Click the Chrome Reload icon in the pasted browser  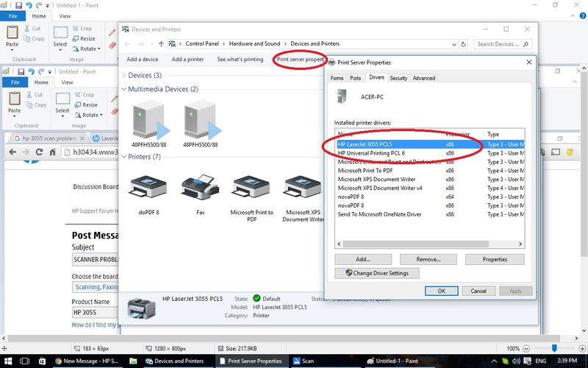click(39, 152)
